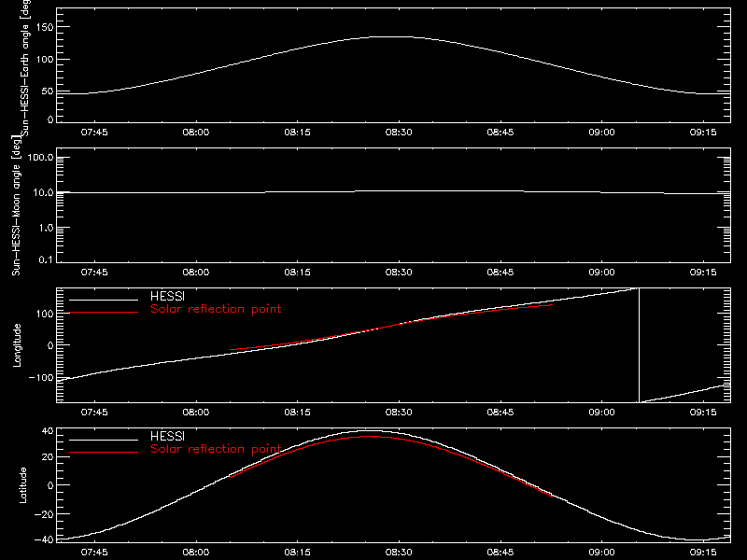Select the 100.0 tick on Moon angle axis
The height and width of the screenshot is (560, 747).
coord(40,157)
